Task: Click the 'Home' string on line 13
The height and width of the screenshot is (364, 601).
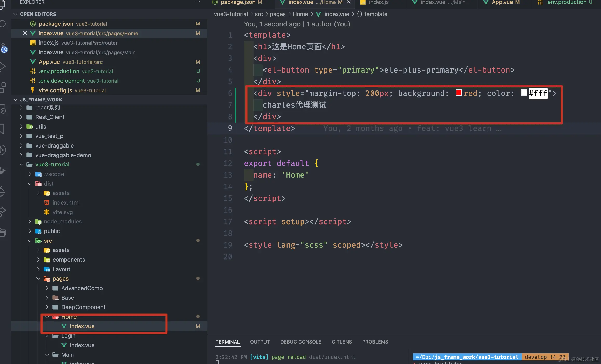Action: pos(295,175)
